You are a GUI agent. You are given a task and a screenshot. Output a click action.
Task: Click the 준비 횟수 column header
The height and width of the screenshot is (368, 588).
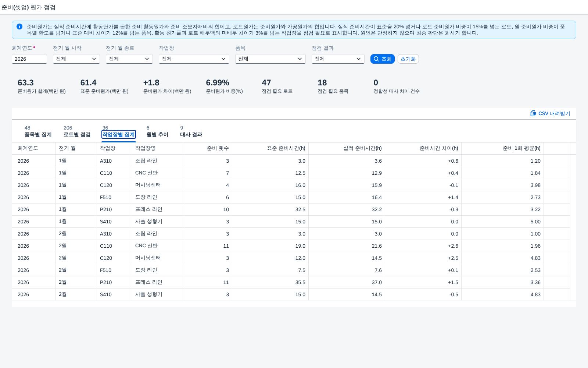pos(209,148)
